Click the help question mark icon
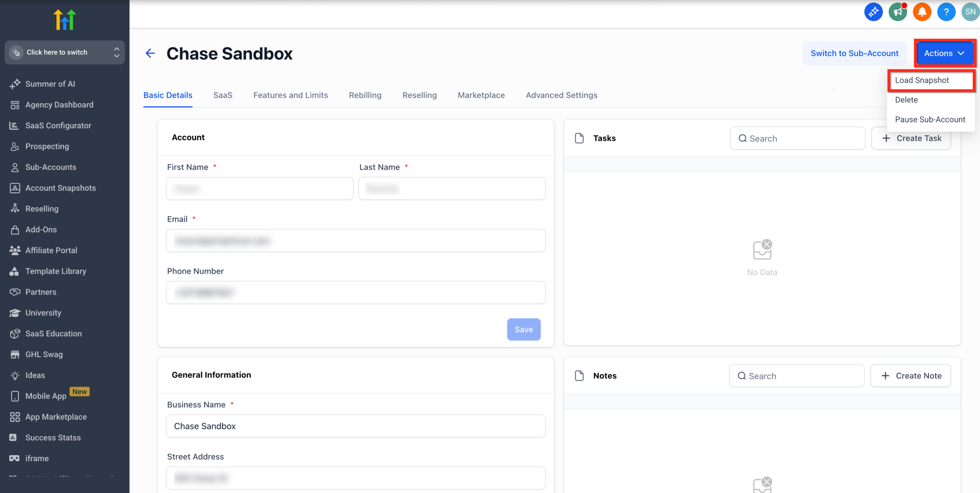Screen dimensions: 980x493 pyautogui.click(x=946, y=12)
